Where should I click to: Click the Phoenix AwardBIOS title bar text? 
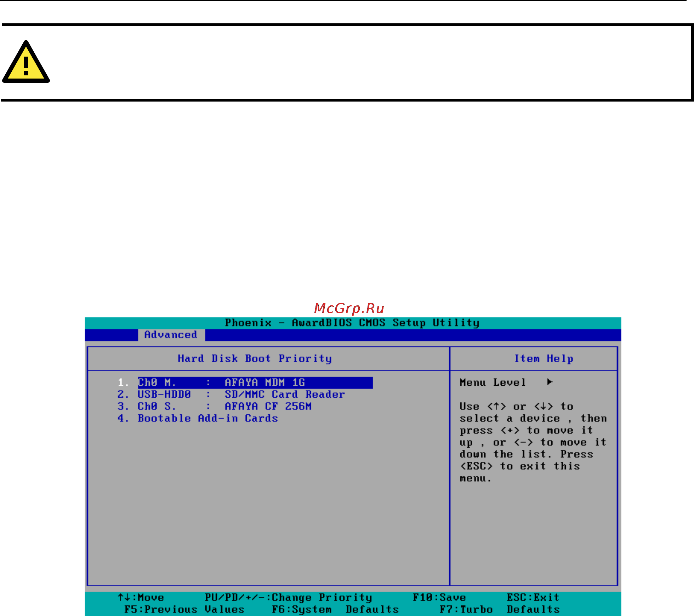(352, 323)
